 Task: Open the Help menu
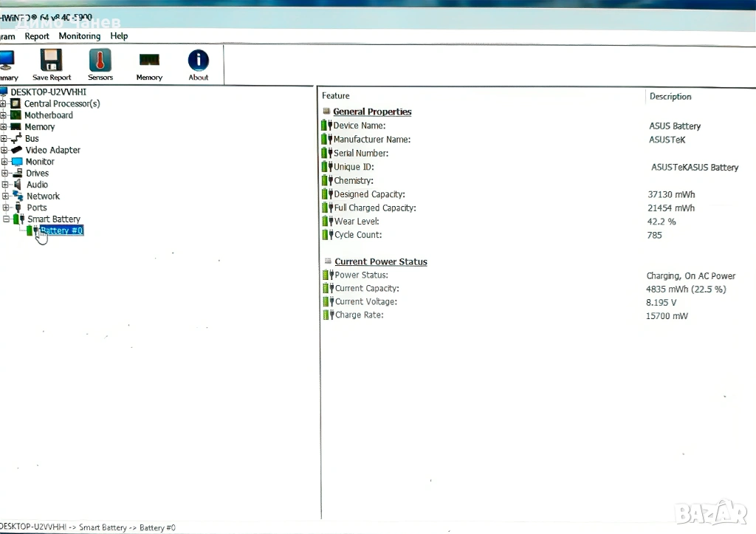click(x=119, y=36)
